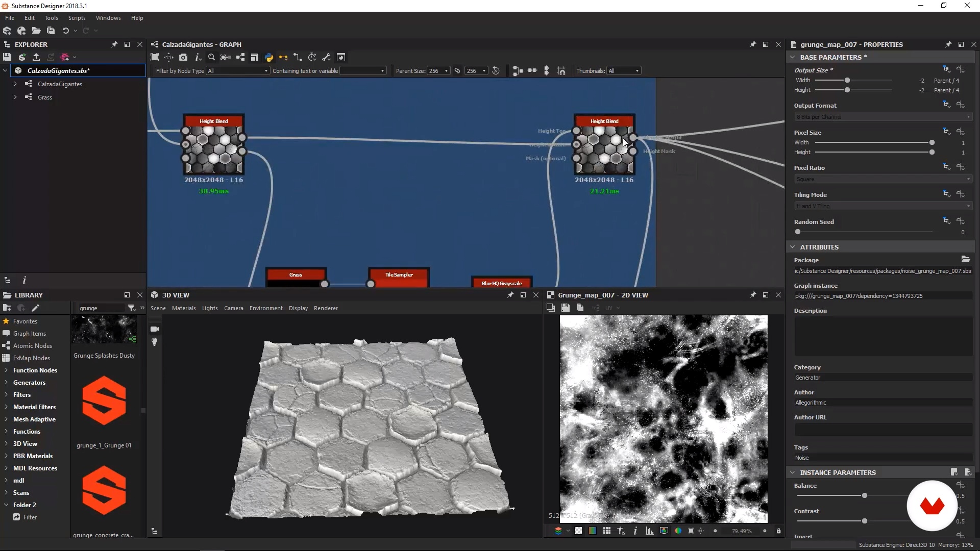Click the Python plugin icon in graph toolbar

coord(269,57)
